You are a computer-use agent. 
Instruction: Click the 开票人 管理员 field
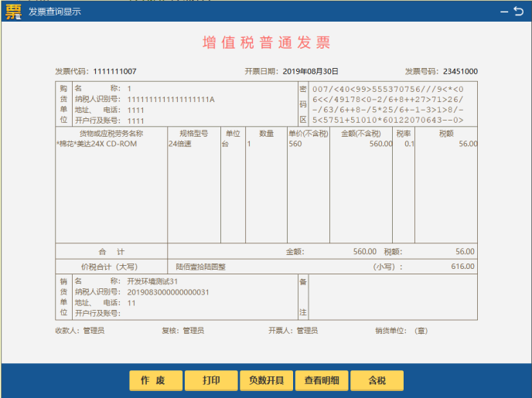293,331
